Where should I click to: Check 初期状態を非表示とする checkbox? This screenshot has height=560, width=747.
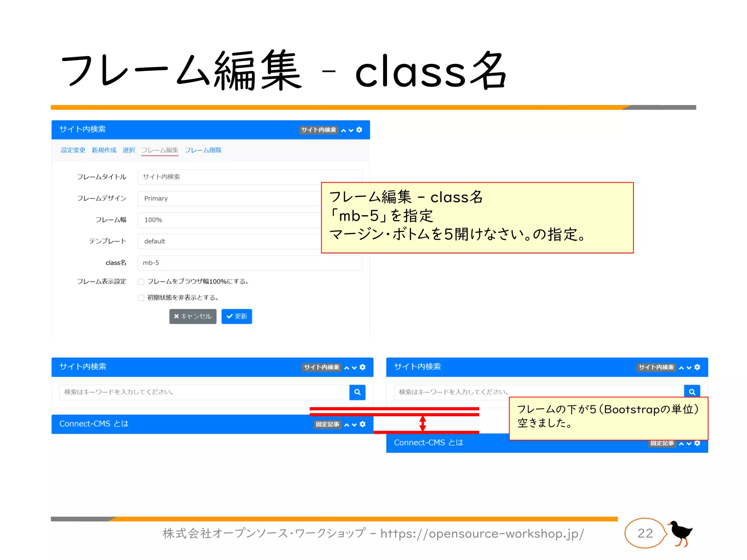pyautogui.click(x=141, y=297)
